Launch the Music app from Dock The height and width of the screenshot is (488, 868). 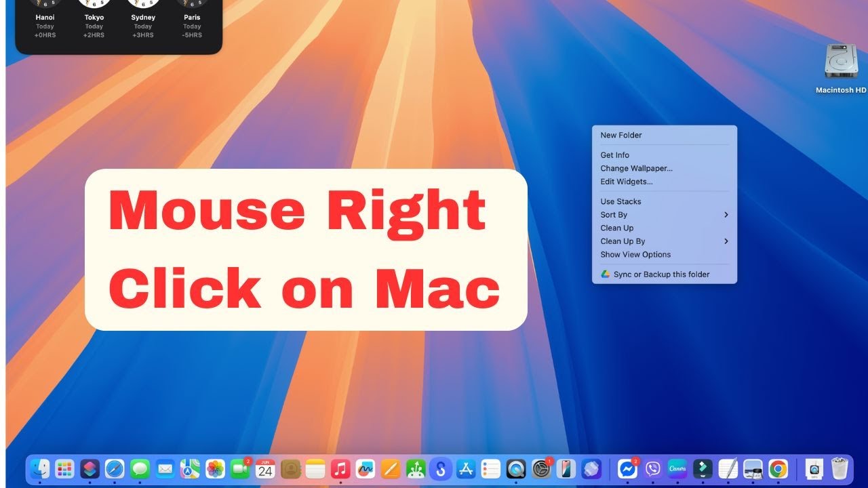point(340,468)
